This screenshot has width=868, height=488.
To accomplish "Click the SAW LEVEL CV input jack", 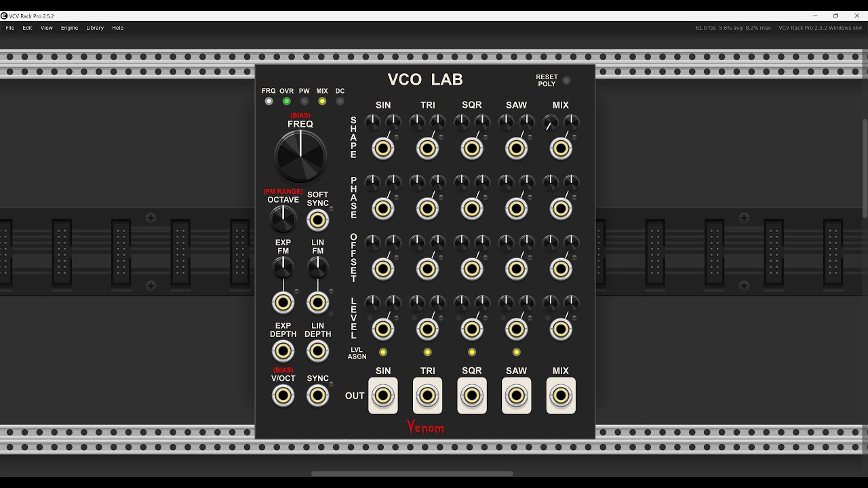I will [516, 329].
